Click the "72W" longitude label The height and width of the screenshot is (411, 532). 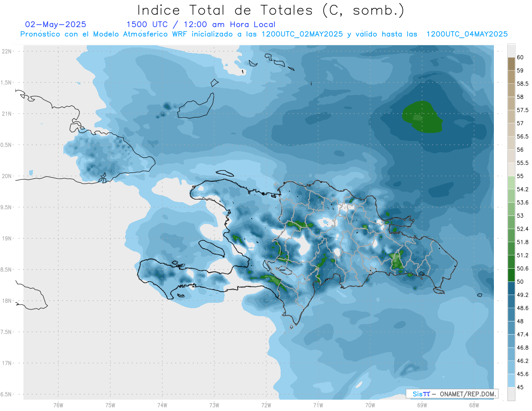[x=266, y=405]
